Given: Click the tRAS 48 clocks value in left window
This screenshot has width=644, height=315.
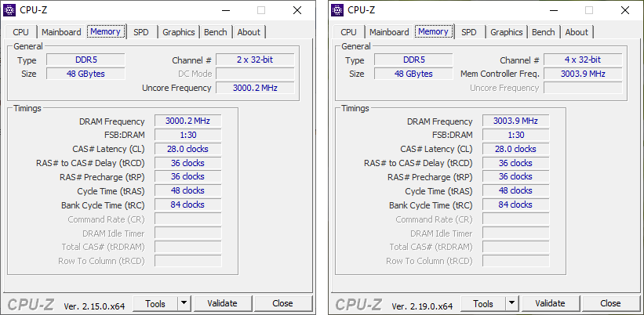Looking at the screenshot, I should click(187, 190).
